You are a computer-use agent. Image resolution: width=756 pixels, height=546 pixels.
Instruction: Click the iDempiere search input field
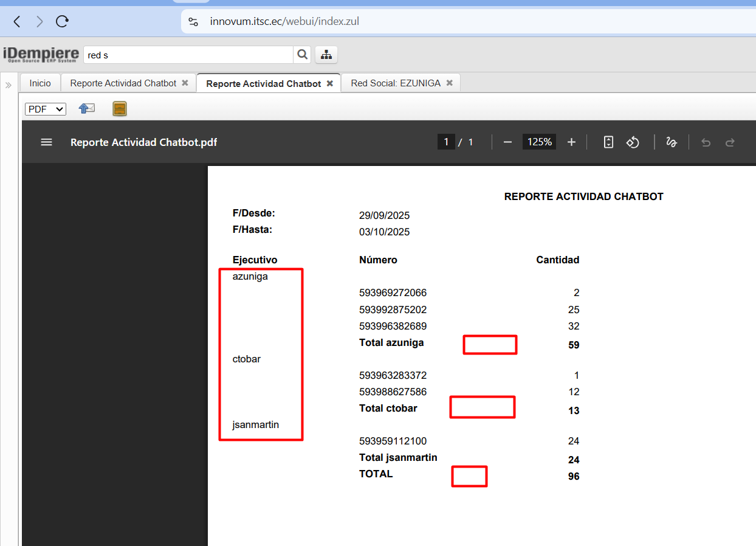188,55
